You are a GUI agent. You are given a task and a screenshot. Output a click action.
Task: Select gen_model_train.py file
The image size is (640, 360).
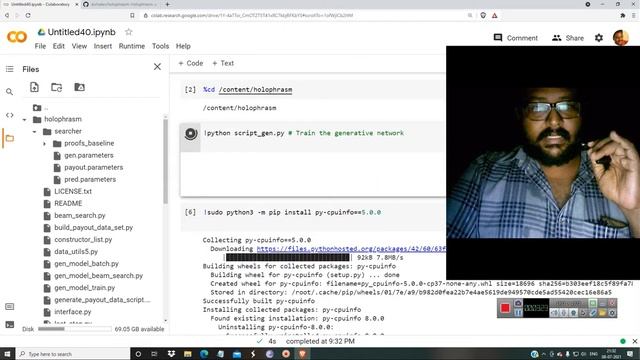click(x=84, y=288)
